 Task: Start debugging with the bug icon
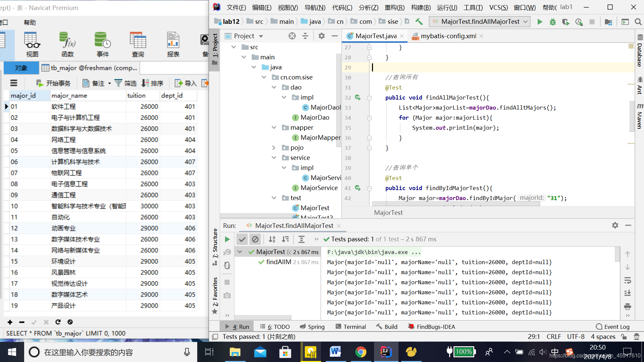(x=552, y=22)
